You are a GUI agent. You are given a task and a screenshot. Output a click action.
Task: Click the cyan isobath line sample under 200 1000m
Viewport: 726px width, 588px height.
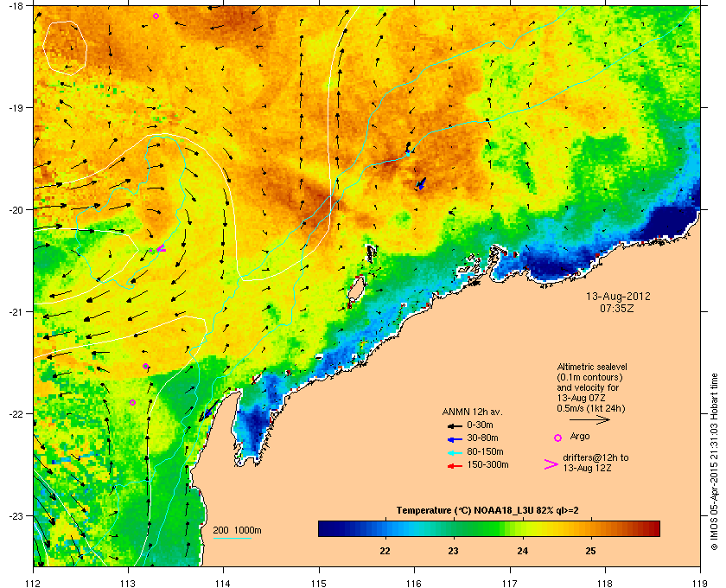pos(232,539)
